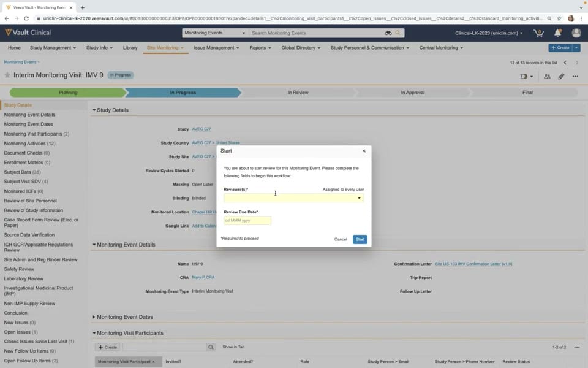Select In Review lifecycle stage
588x368 pixels.
[298, 93]
